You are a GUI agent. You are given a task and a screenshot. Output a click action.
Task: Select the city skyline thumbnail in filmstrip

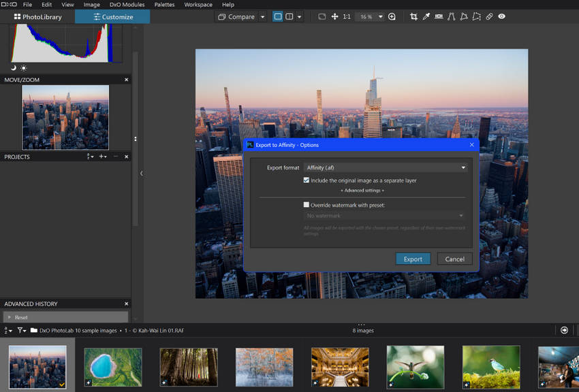pos(37,367)
